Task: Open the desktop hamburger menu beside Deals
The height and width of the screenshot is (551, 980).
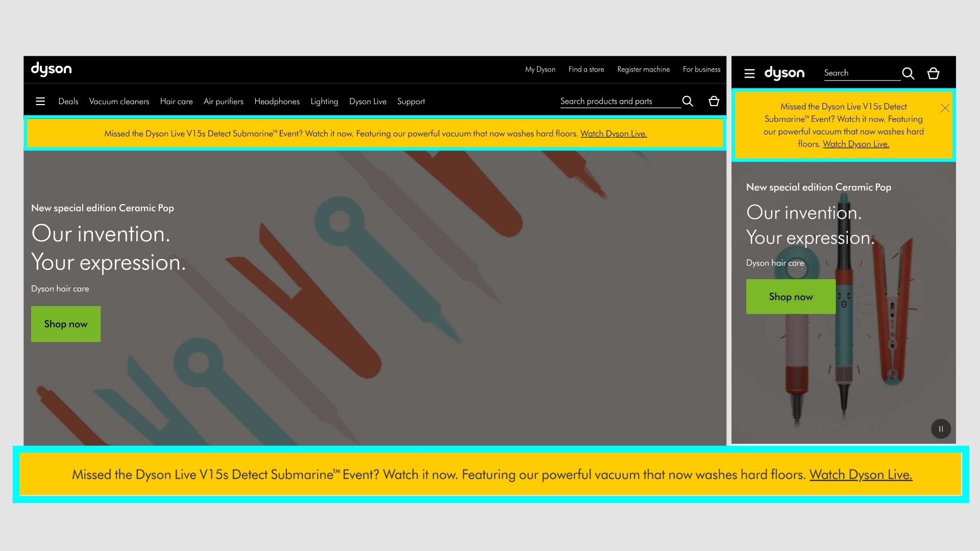Action: coord(40,101)
